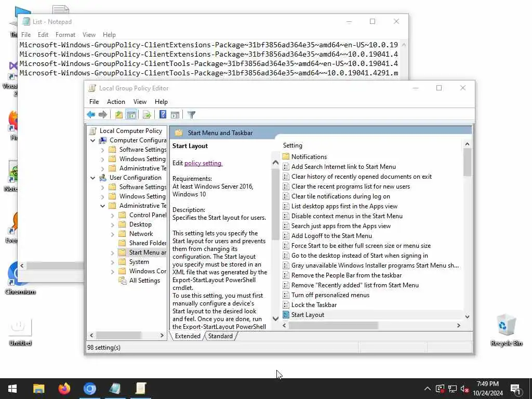Collapse Administrative Templates under User Configuration
The width and height of the screenshot is (532, 399).
102,206
